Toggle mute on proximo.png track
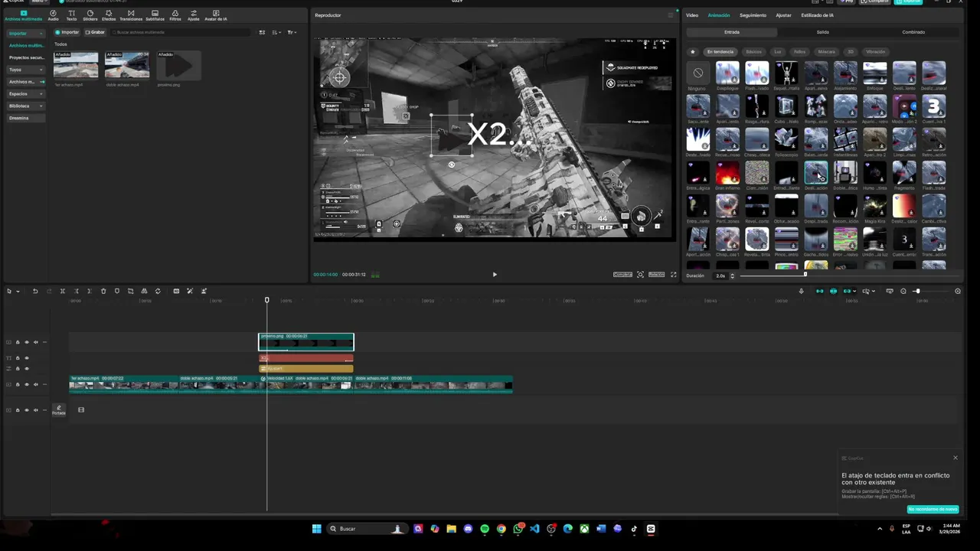Image resolution: width=980 pixels, height=551 pixels. (x=35, y=342)
